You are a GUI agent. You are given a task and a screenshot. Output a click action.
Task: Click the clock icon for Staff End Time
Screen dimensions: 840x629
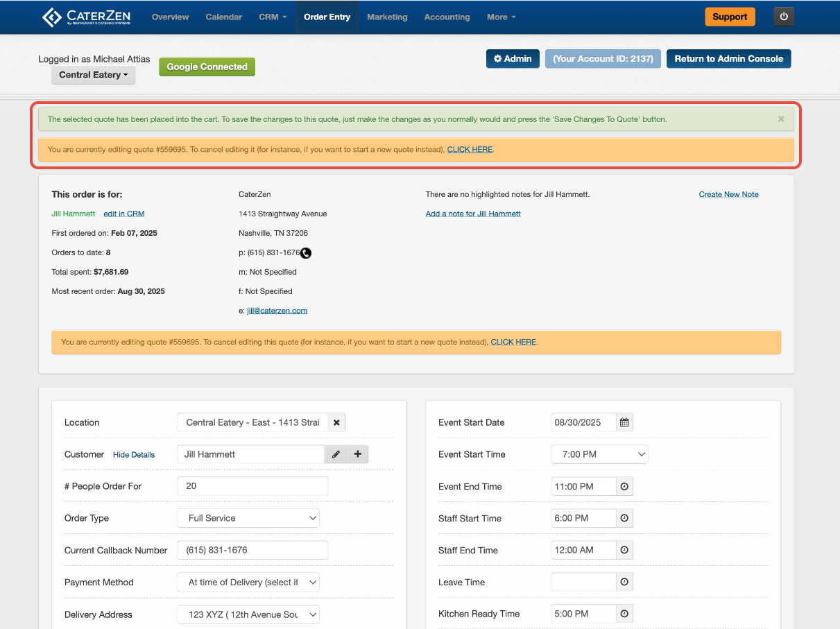(624, 551)
